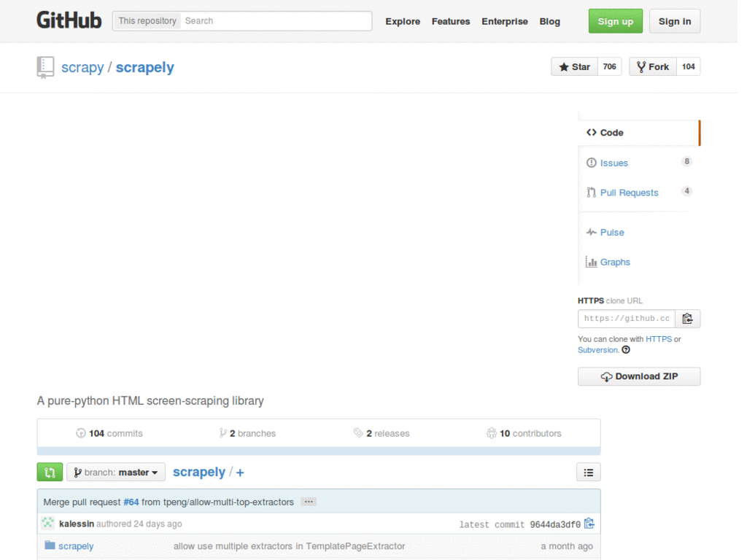View the 706 stargazers count
Image resolution: width=747 pixels, height=560 pixels.
pyautogui.click(x=609, y=66)
